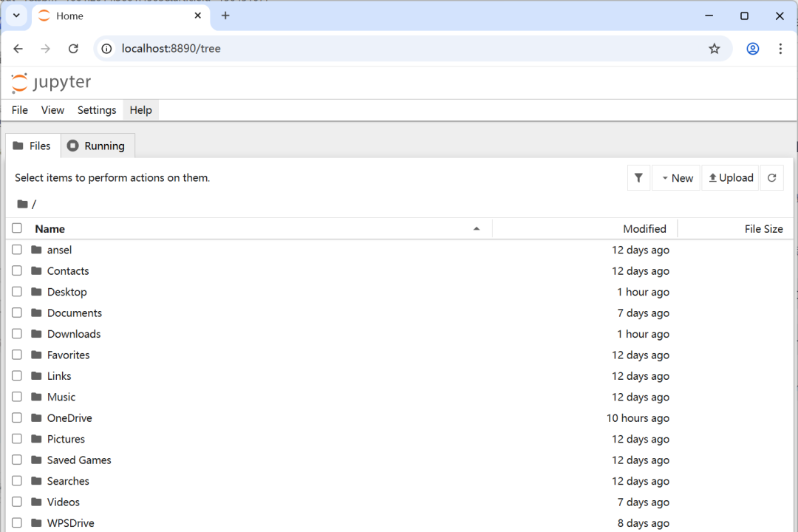Open the New dropdown
This screenshot has width=798, height=532.
tap(676, 177)
